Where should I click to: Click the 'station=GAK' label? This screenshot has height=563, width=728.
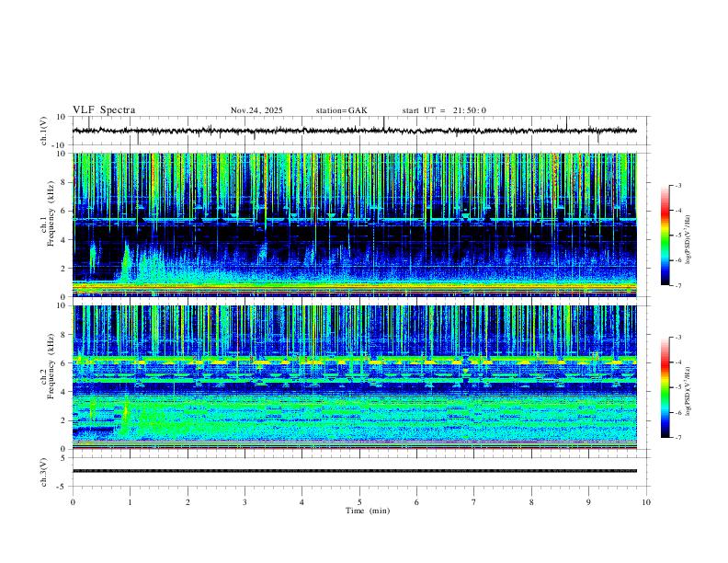[x=341, y=110]
